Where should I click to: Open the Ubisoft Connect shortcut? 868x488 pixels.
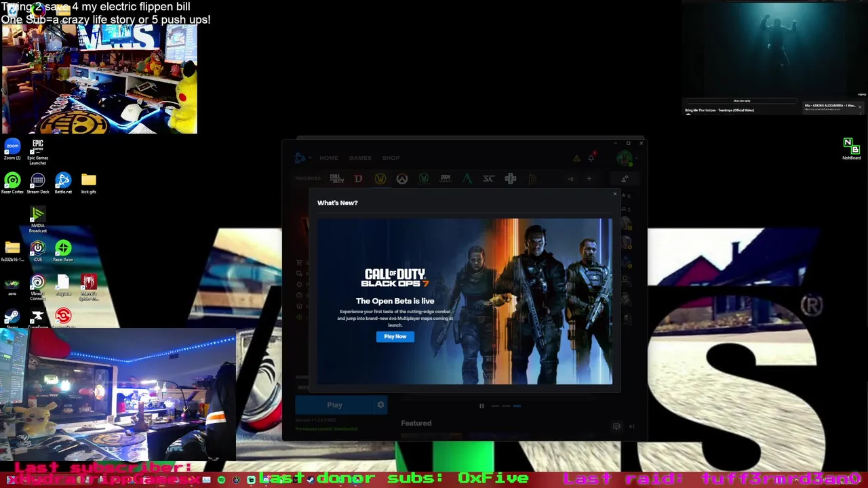coord(37,287)
